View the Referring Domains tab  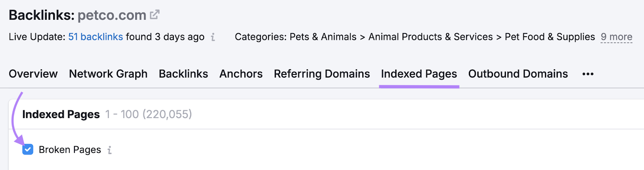point(322,74)
